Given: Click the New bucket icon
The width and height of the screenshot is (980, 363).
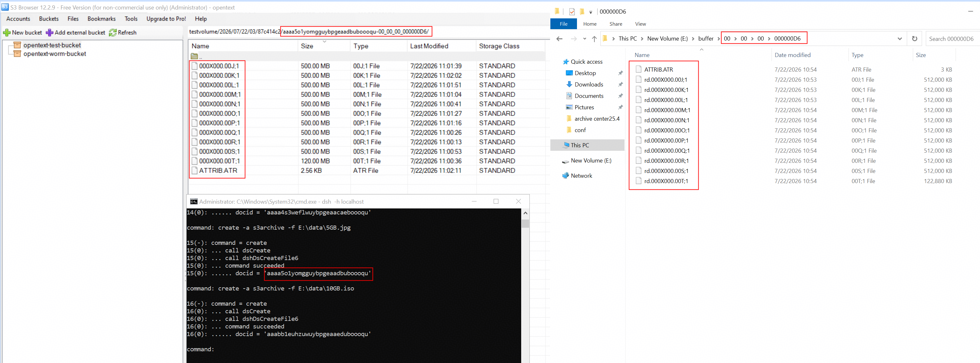Looking at the screenshot, I should (7, 33).
